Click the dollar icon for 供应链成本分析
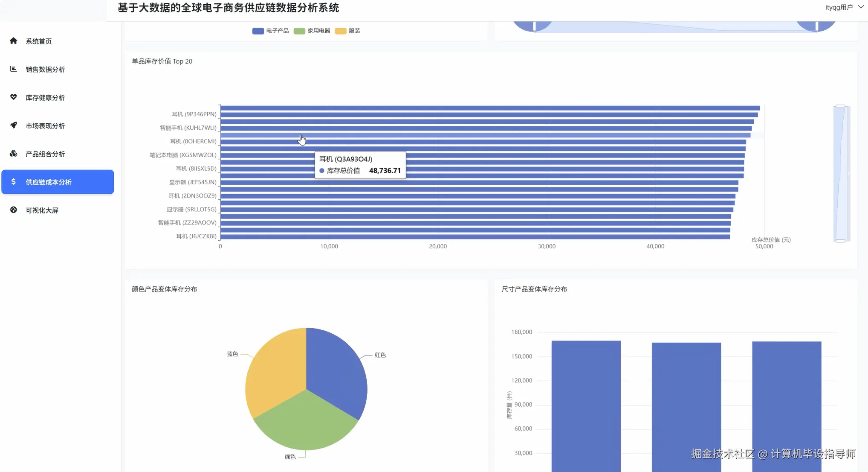 [14, 182]
